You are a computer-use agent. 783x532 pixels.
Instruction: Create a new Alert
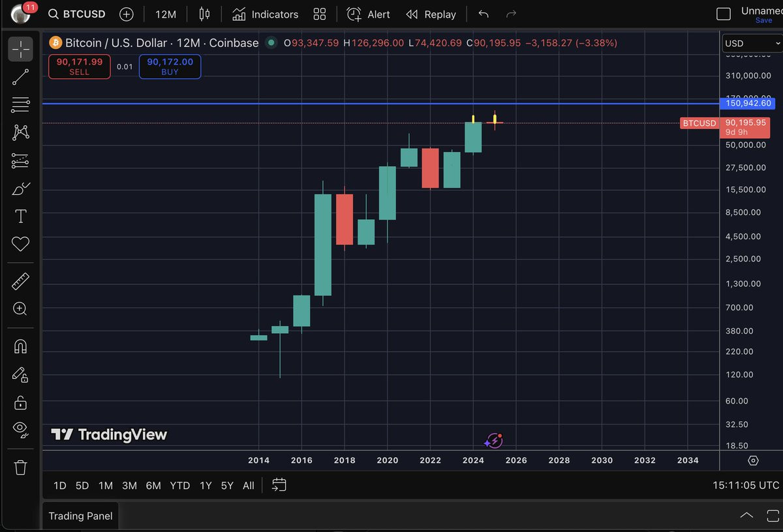pyautogui.click(x=368, y=14)
